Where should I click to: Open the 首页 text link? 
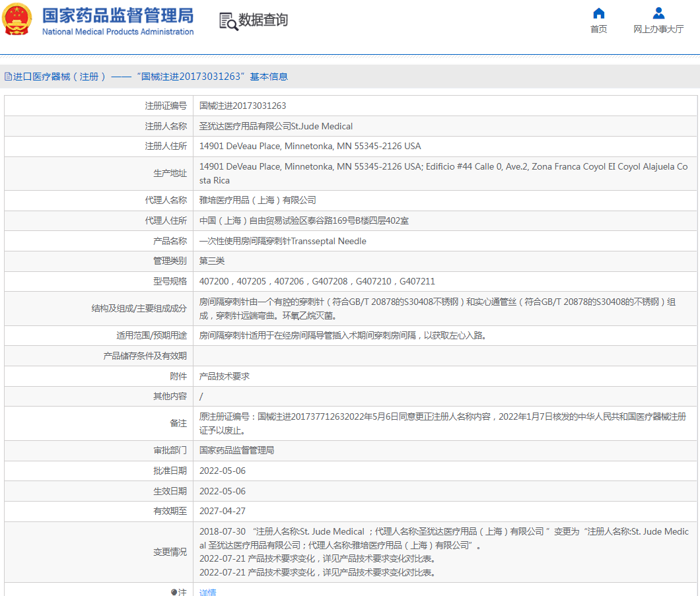point(598,29)
